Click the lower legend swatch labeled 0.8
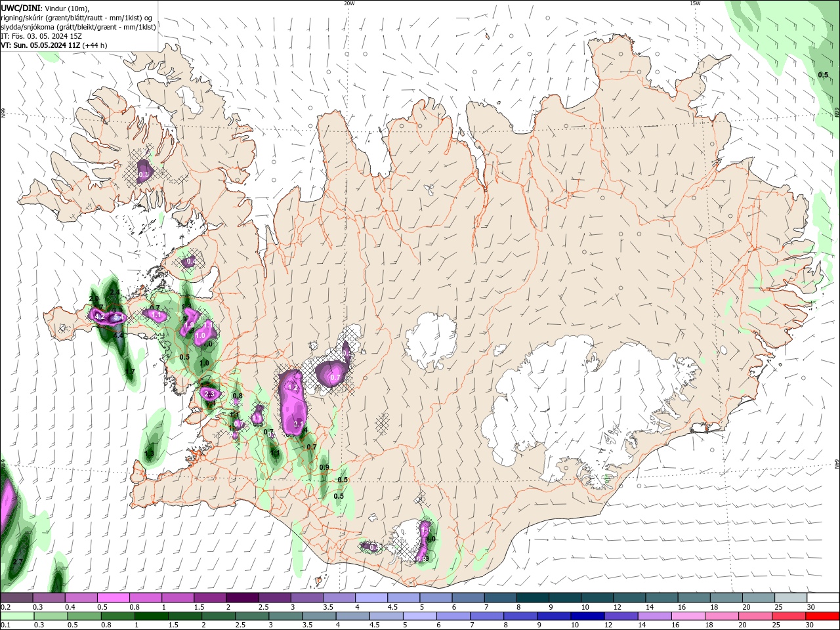 click(117, 616)
